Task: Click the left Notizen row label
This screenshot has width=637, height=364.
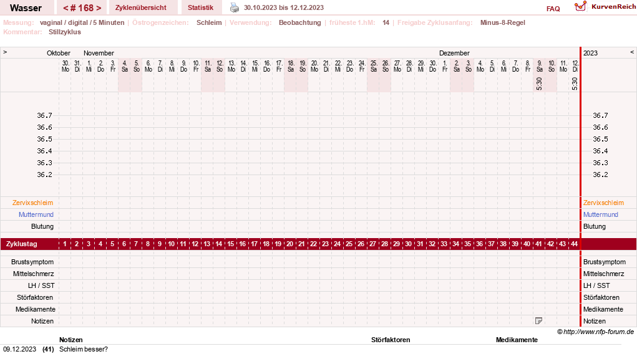Action: (x=42, y=321)
